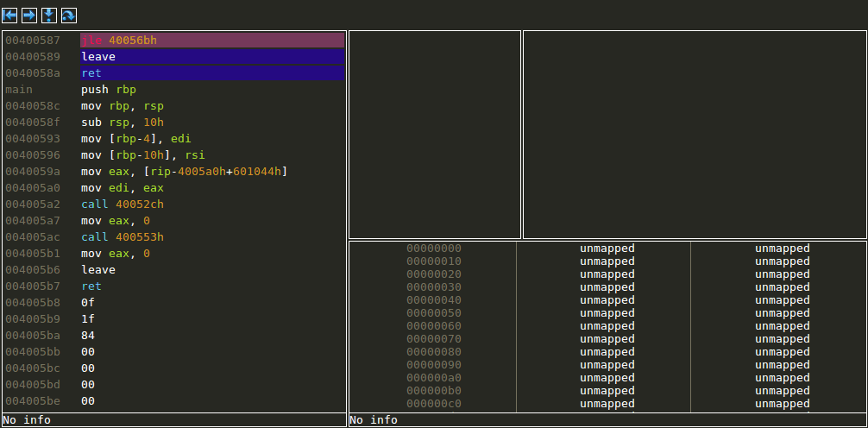Click 'mov [rbp-10h], rsi' instruction

[x=143, y=155]
